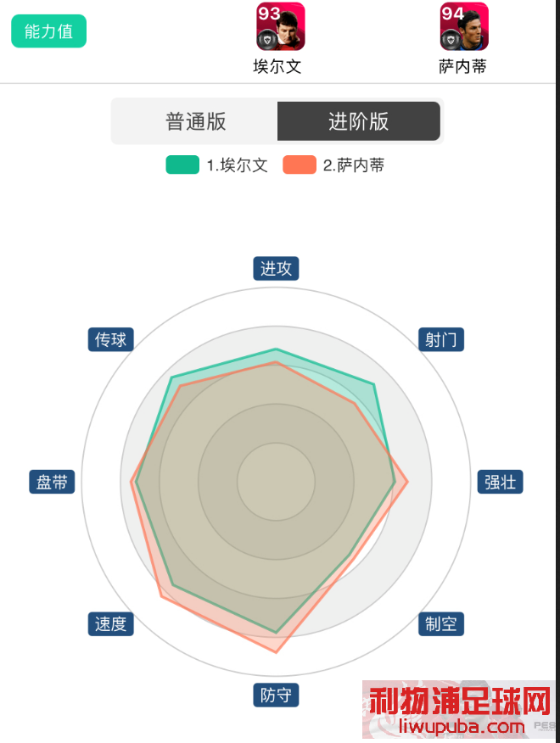Hide the 1.埃尔文 legend series label
This screenshot has width=560, height=743.
point(237,165)
